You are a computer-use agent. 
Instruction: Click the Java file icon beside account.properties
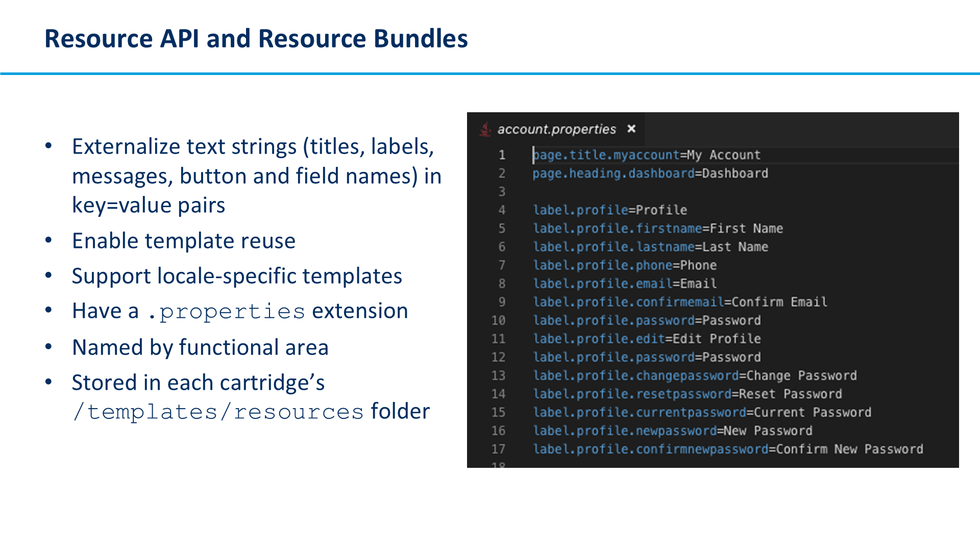tap(485, 129)
